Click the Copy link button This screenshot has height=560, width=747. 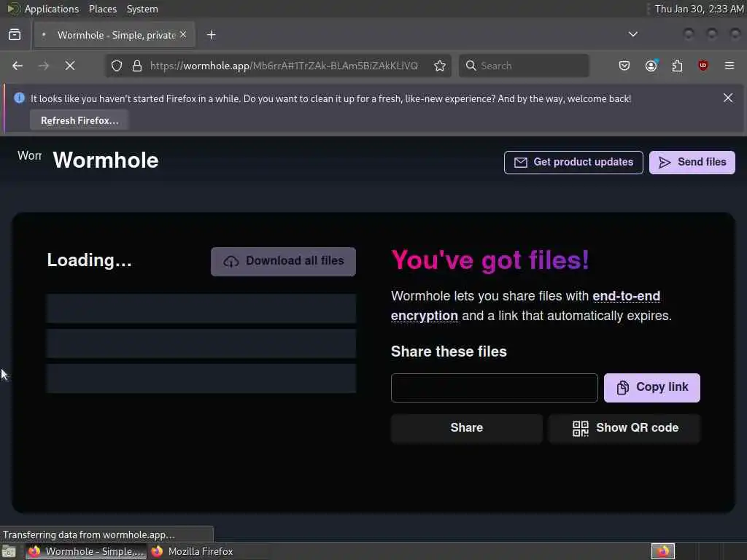pos(651,388)
